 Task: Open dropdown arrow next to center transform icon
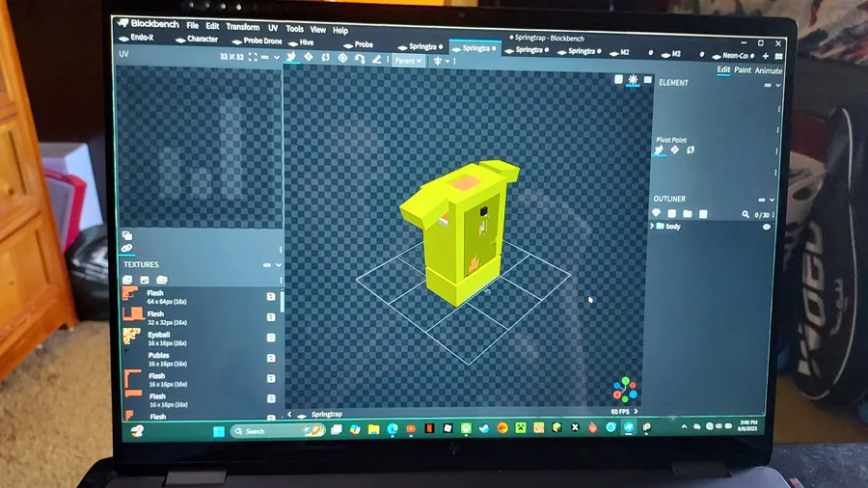tap(448, 62)
